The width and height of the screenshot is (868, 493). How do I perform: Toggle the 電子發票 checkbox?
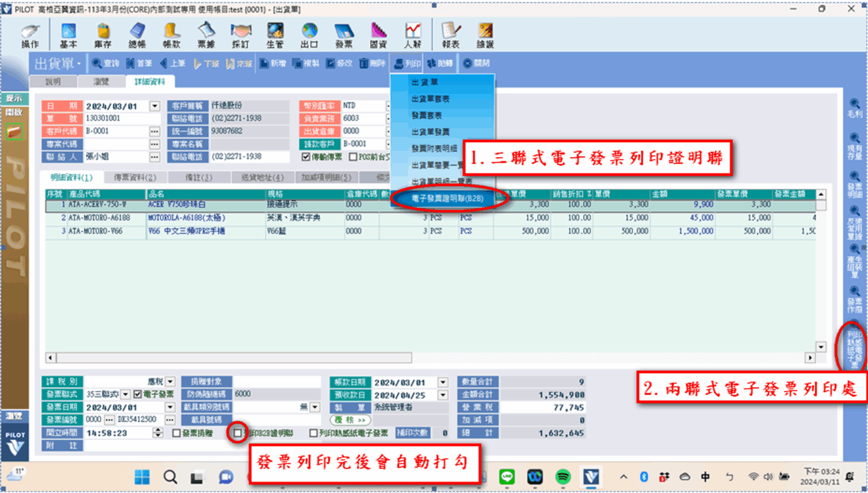click(x=138, y=394)
